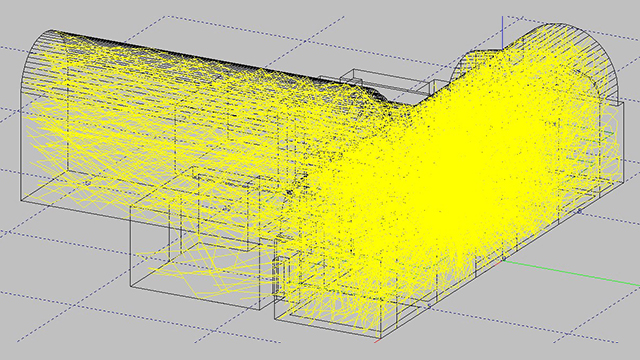The width and height of the screenshot is (640, 360).
Task: Select the sparse yellow rays in left hall
Action: 102,135
